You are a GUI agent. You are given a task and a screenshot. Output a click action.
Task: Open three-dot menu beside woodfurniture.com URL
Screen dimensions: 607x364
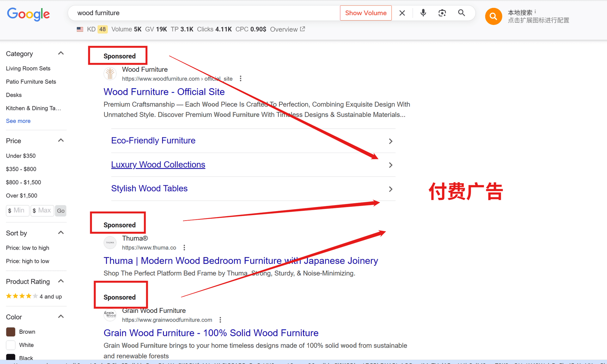[241, 78]
